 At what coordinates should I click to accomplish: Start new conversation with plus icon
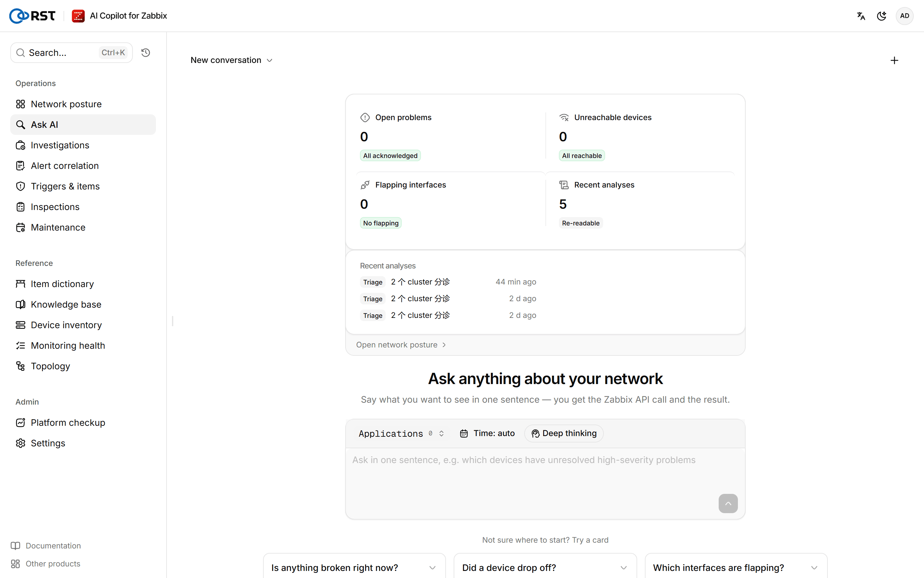tap(894, 60)
